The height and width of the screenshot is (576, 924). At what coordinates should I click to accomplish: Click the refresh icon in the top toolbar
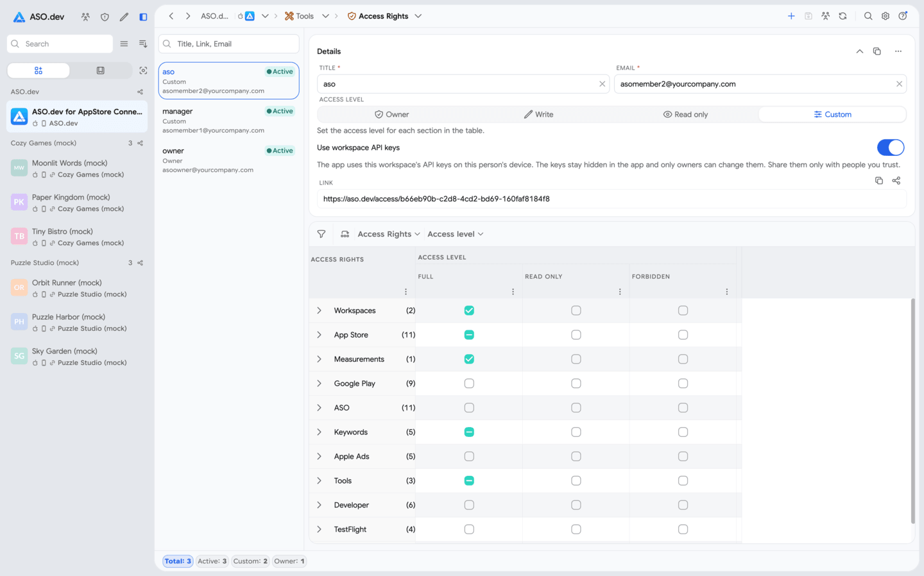(x=843, y=16)
